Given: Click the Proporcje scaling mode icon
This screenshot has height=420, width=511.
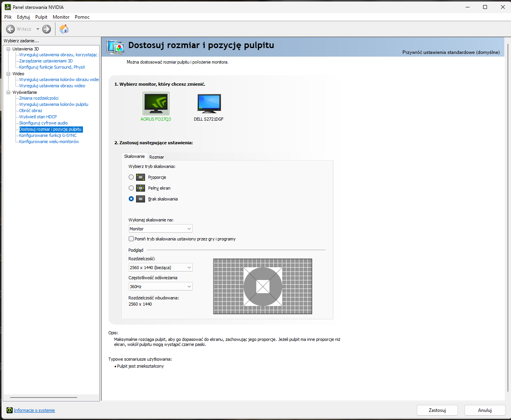Looking at the screenshot, I should (x=141, y=177).
